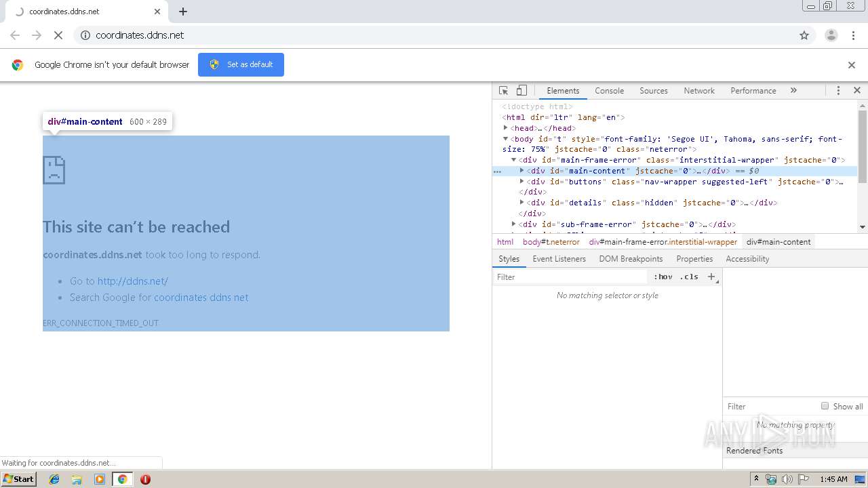Open the Chrome three-dot menu
This screenshot has height=488, width=868.
(x=854, y=35)
